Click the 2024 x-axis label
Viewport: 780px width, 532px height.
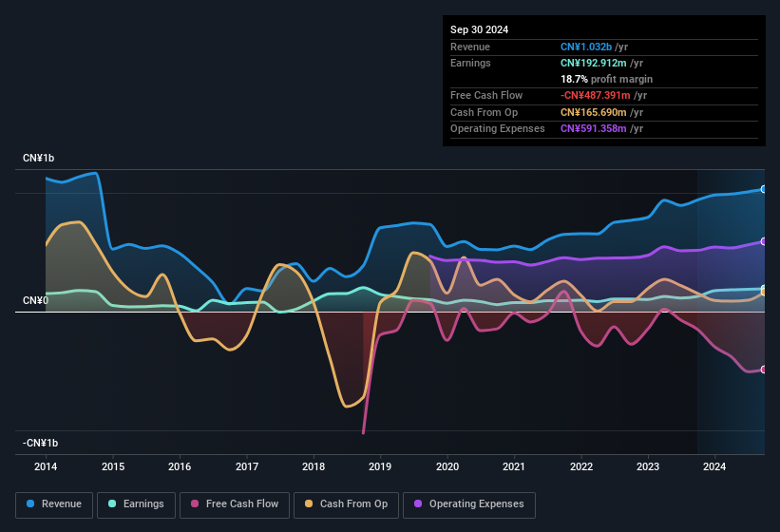[714, 466]
